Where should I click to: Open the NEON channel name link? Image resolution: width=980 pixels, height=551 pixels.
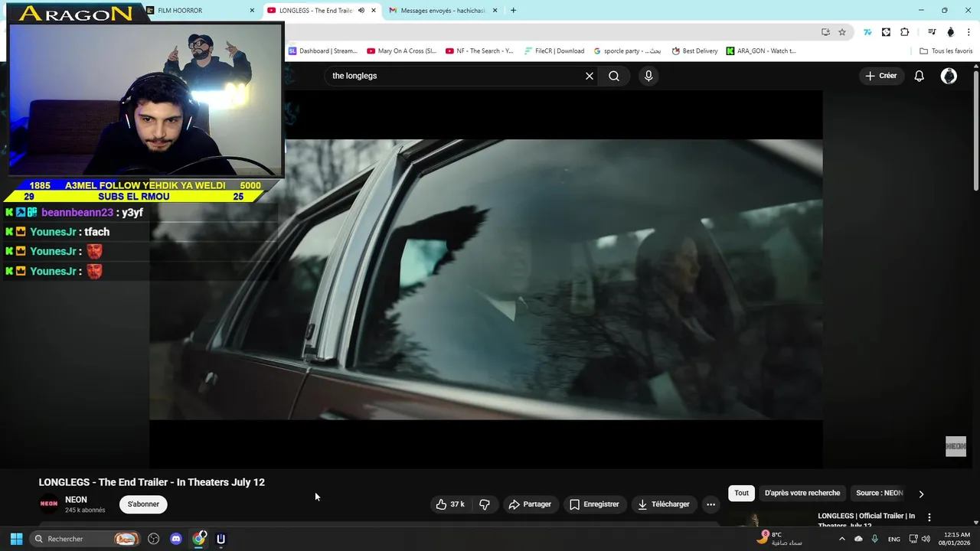[76, 500]
